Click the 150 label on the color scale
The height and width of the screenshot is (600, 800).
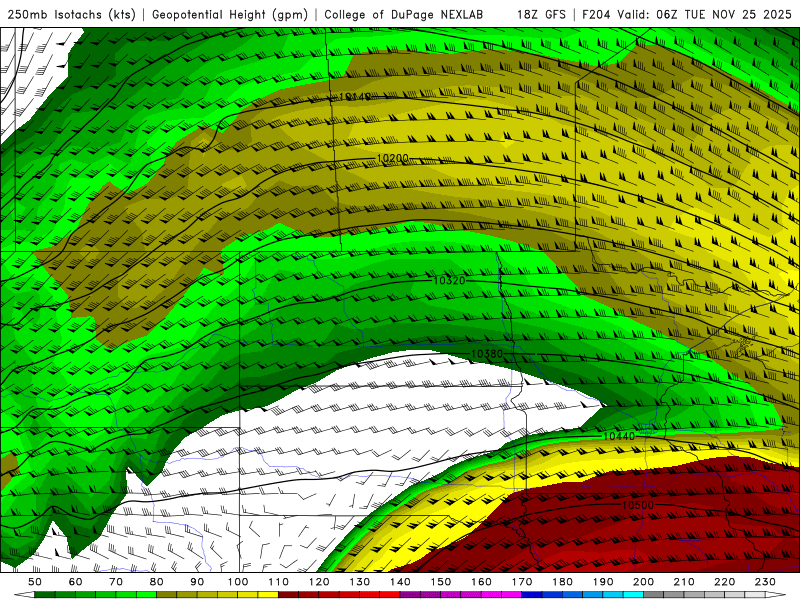(441, 582)
